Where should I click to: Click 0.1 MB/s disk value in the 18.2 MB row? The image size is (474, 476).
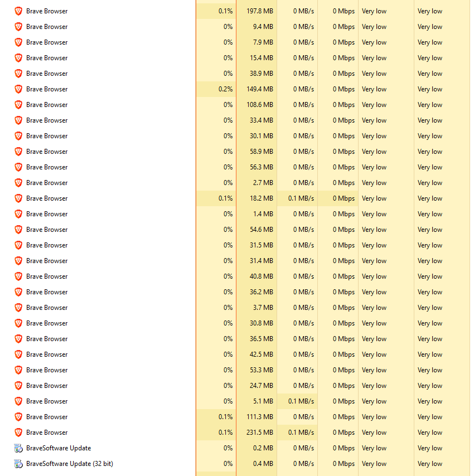click(301, 198)
